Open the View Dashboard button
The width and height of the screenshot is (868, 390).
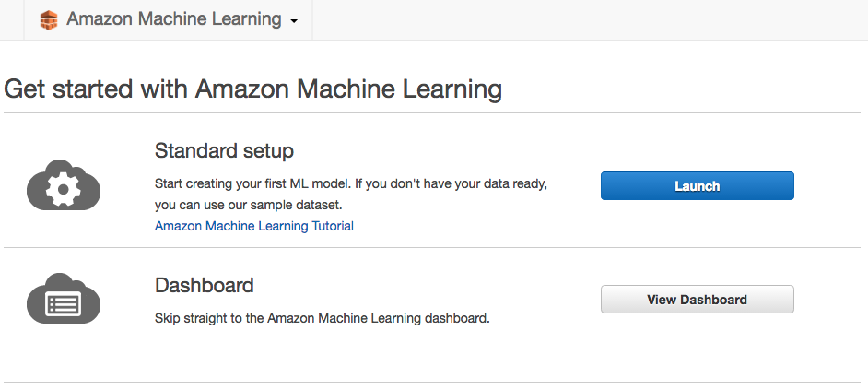[x=698, y=299]
